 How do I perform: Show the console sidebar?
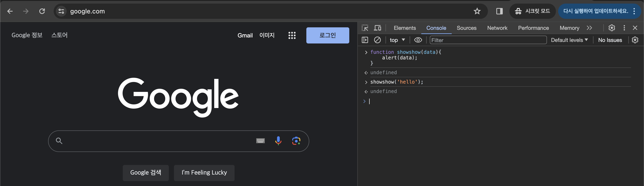365,40
